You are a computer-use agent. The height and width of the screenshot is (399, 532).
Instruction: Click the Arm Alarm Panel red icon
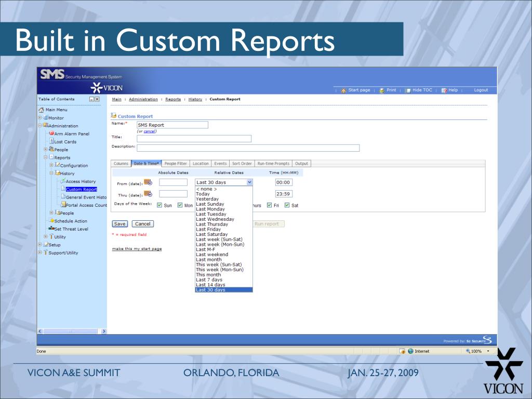coord(51,134)
